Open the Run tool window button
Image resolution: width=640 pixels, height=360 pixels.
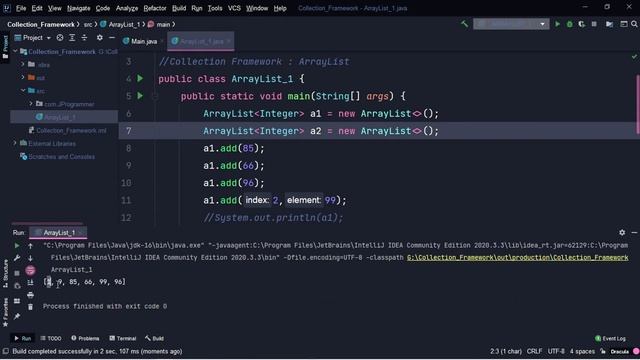coord(22,338)
